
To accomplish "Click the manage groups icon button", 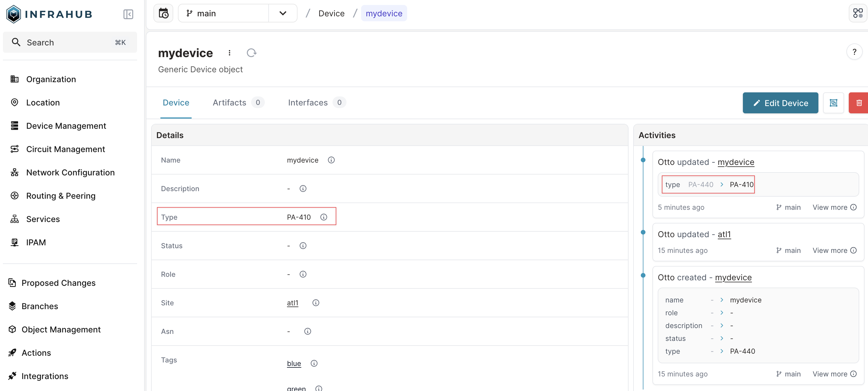I will [x=834, y=103].
